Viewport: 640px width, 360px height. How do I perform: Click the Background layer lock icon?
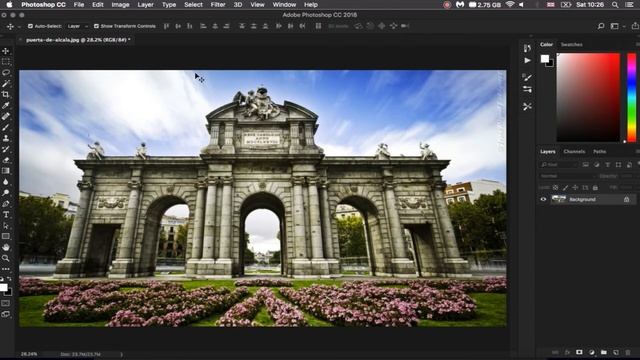(x=627, y=199)
